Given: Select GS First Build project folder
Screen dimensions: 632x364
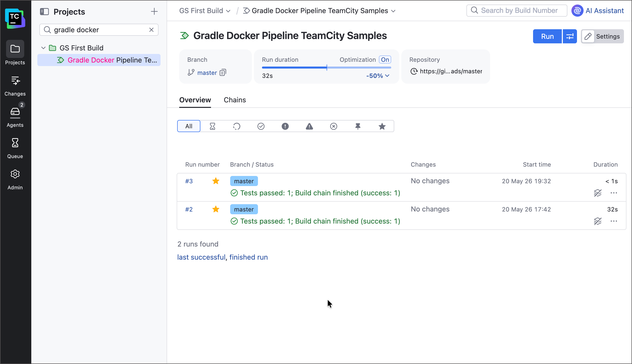Looking at the screenshot, I should click(81, 48).
